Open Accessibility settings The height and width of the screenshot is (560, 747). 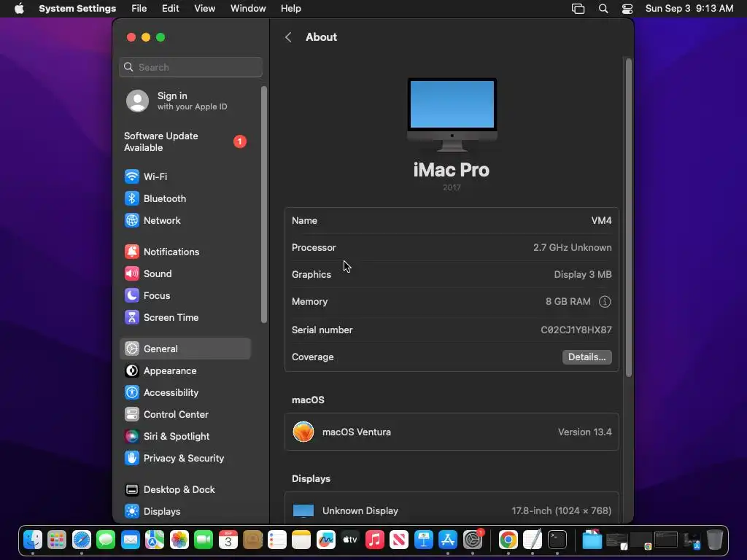pyautogui.click(x=185, y=393)
